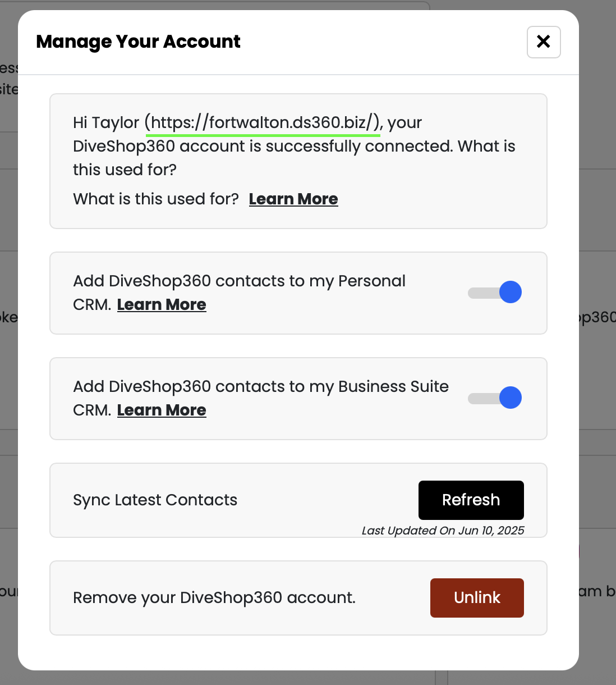Unlink the DiveShop360 account
616x685 pixels.
477,598
